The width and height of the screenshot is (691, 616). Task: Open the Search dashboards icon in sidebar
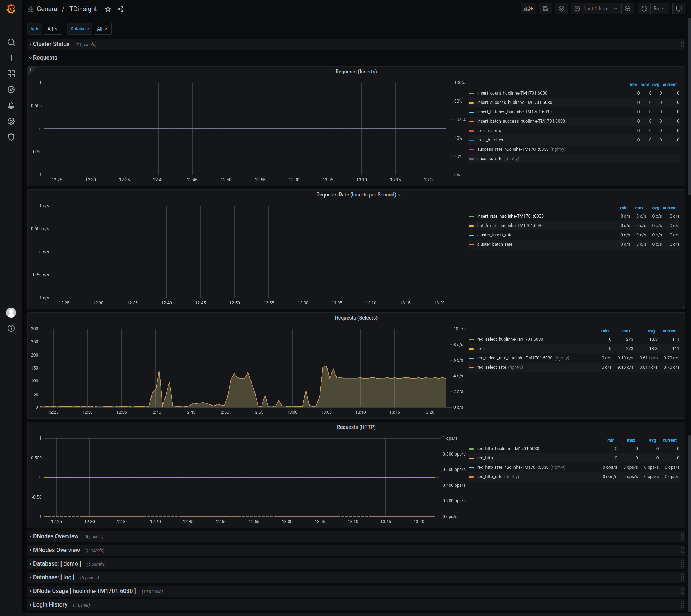tap(11, 42)
